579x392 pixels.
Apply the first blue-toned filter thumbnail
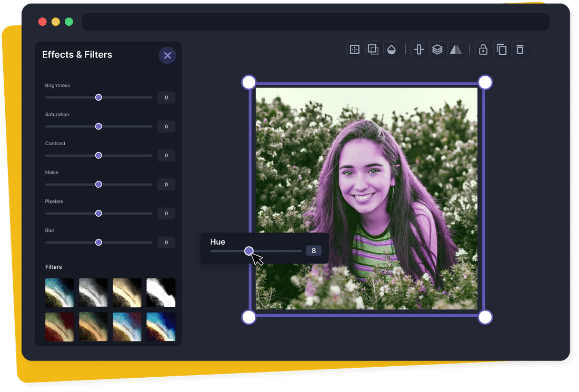tap(59, 293)
